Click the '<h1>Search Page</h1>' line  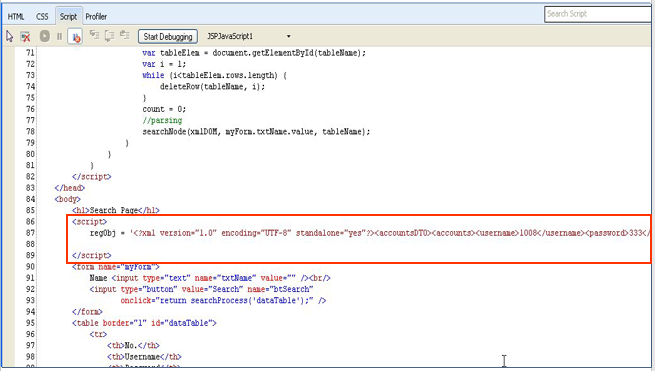point(116,210)
